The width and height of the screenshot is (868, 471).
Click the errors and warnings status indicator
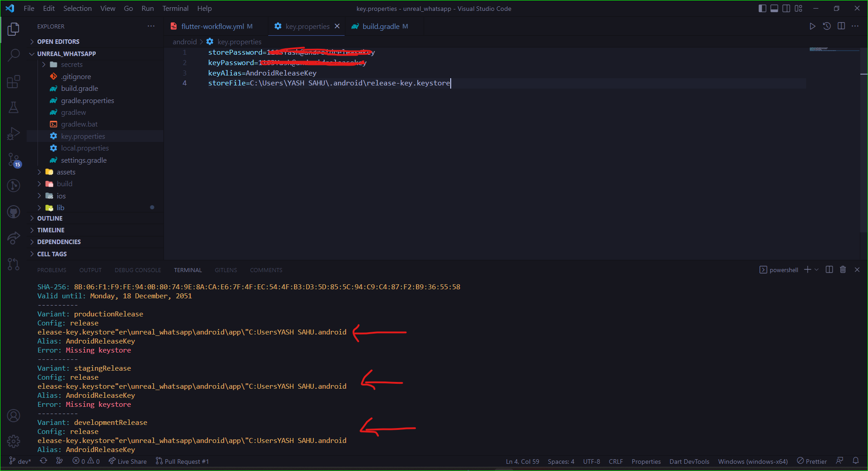tap(86, 461)
